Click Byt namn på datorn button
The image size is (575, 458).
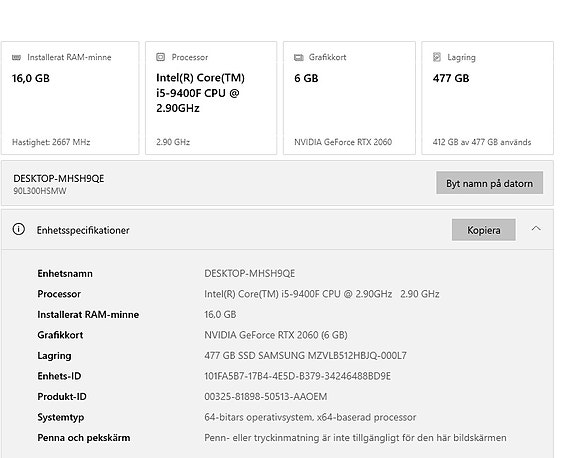490,183
